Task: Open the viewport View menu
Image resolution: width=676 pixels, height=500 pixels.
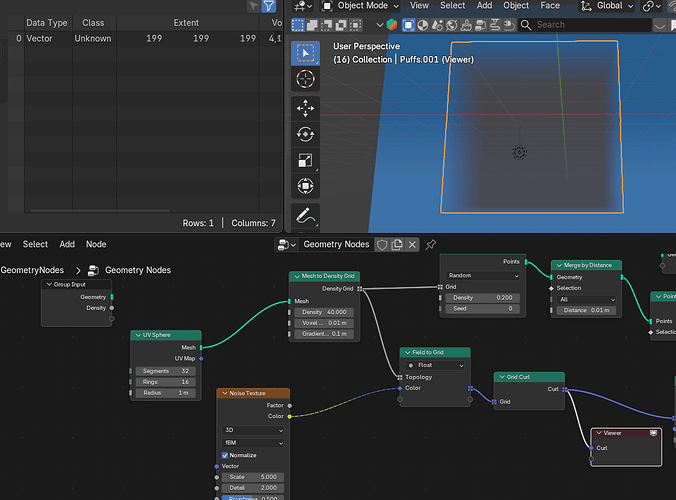Action: (419, 6)
